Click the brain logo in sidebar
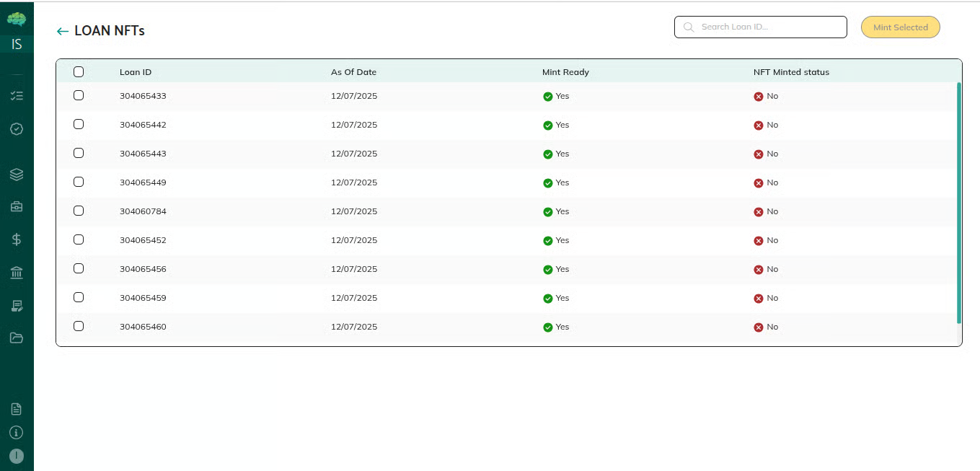Screen dimensions: 980x471 [17, 19]
